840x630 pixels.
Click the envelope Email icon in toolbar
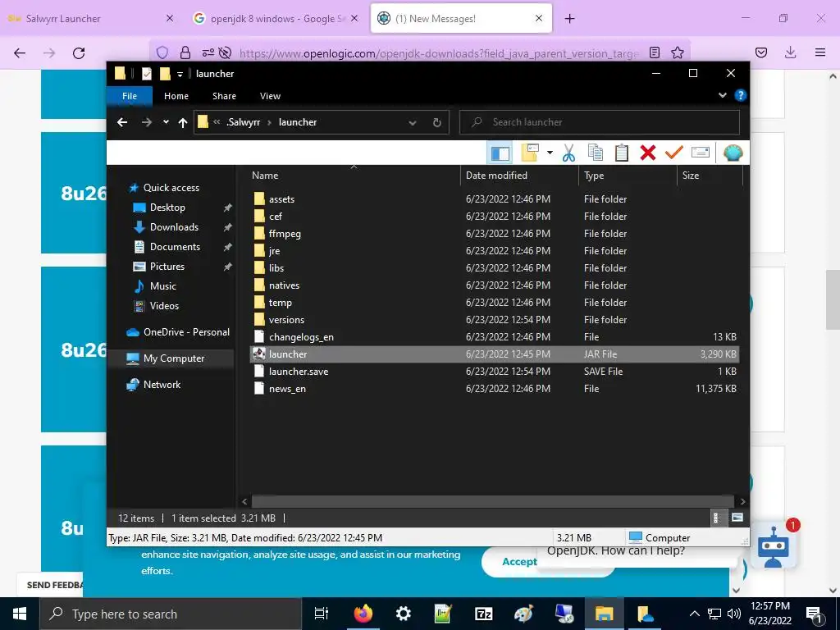point(701,153)
